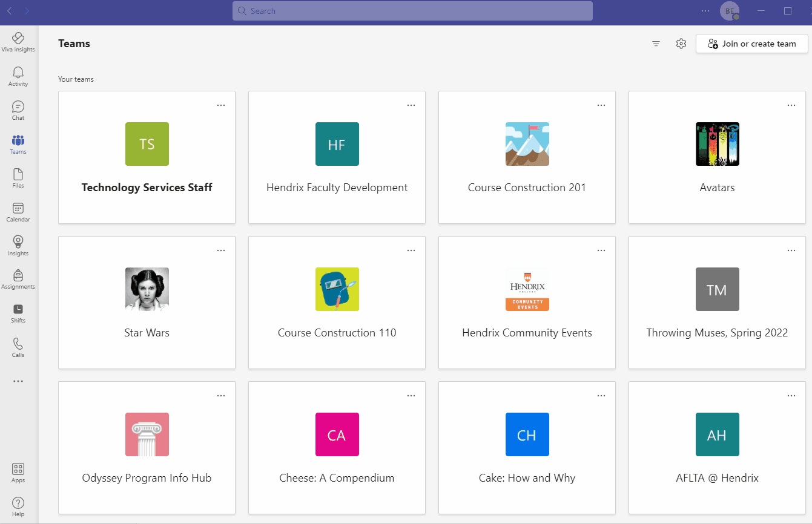Open the teams filter
Image resolution: width=812 pixels, height=524 pixels.
coord(656,44)
